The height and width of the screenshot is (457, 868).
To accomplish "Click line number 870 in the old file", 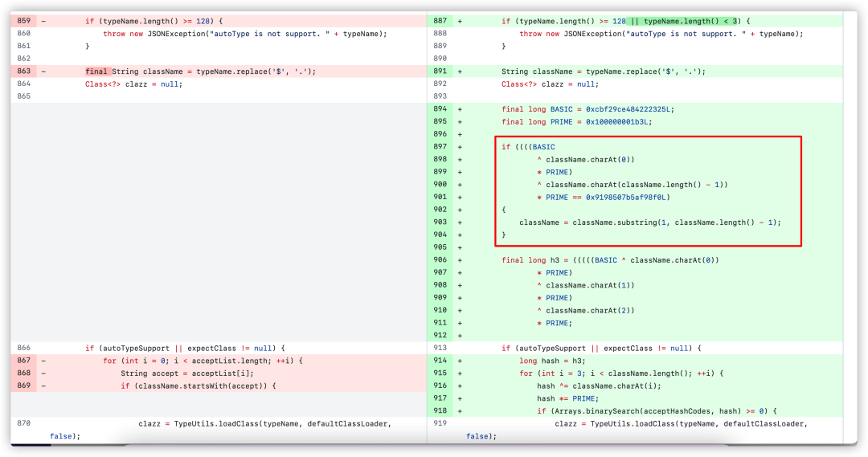I will (24, 423).
